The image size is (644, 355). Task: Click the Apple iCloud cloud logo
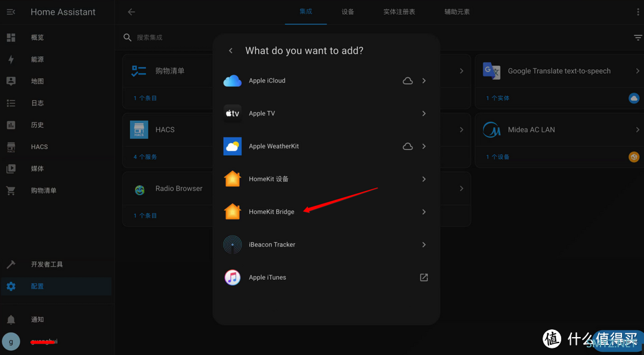tap(233, 81)
